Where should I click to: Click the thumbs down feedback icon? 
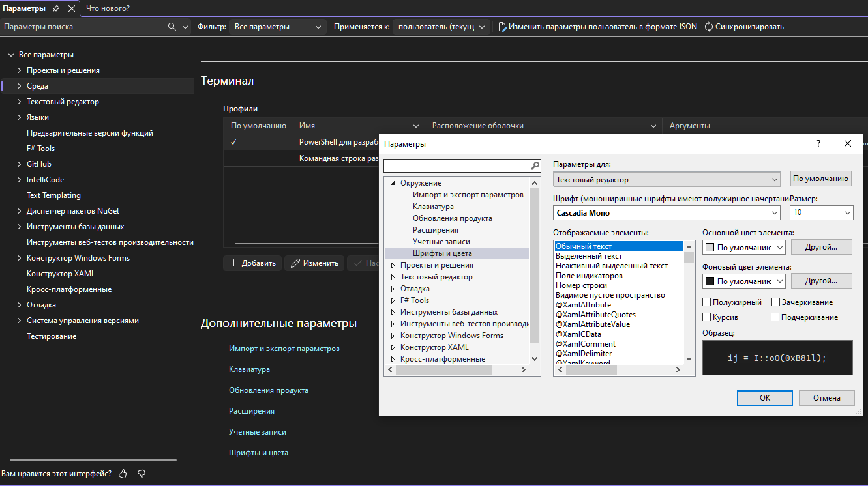[141, 474]
